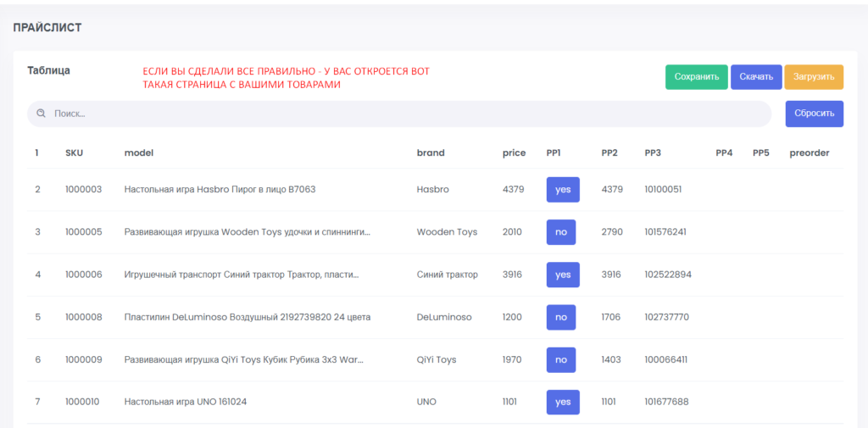The height and width of the screenshot is (428, 868).
Task: Toggle PP1 yes for SKU 1000006
Action: [563, 275]
